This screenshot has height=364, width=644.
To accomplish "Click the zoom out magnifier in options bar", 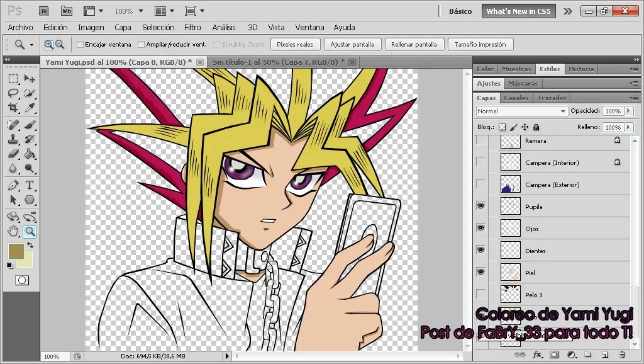I will pyautogui.click(x=60, y=44).
